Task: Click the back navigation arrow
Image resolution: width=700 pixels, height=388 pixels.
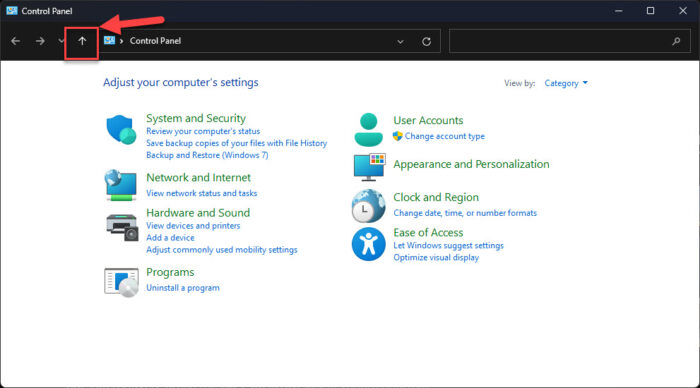Action: point(16,41)
